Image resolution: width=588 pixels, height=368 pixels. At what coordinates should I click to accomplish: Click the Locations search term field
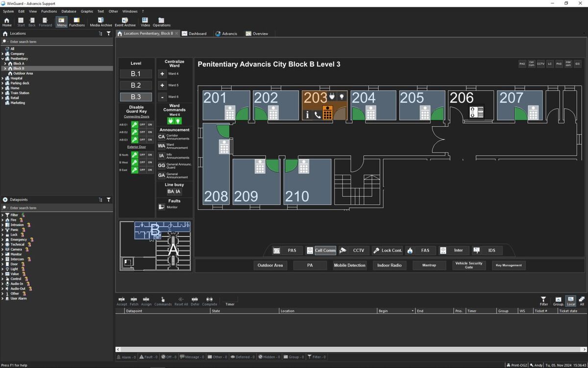[58, 42]
